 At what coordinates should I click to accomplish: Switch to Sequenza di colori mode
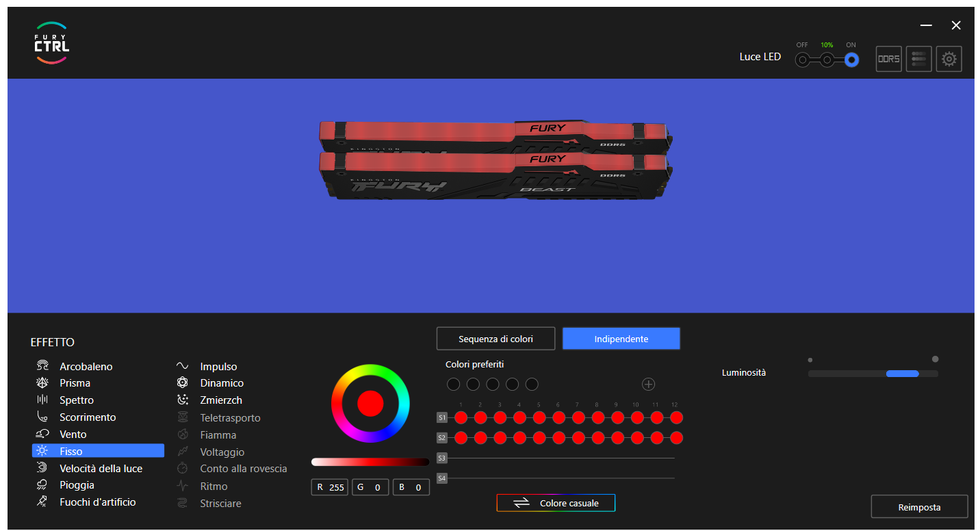pyautogui.click(x=495, y=339)
